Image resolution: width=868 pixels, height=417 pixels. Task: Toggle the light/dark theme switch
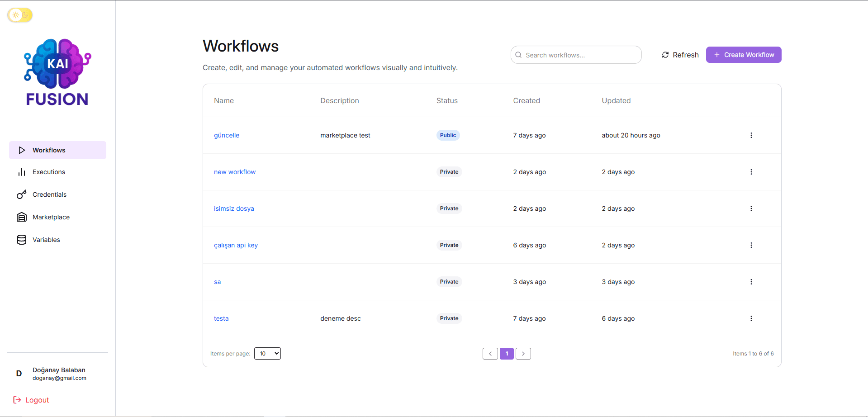[20, 15]
